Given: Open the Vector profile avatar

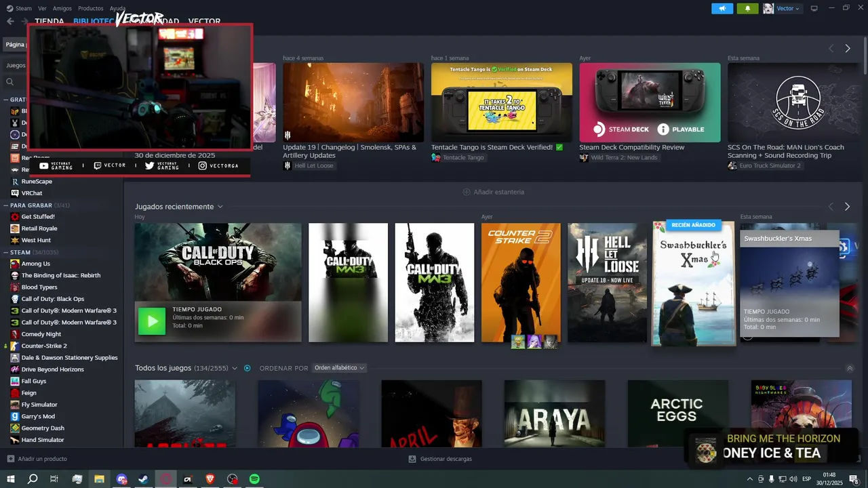Looking at the screenshot, I should point(768,8).
